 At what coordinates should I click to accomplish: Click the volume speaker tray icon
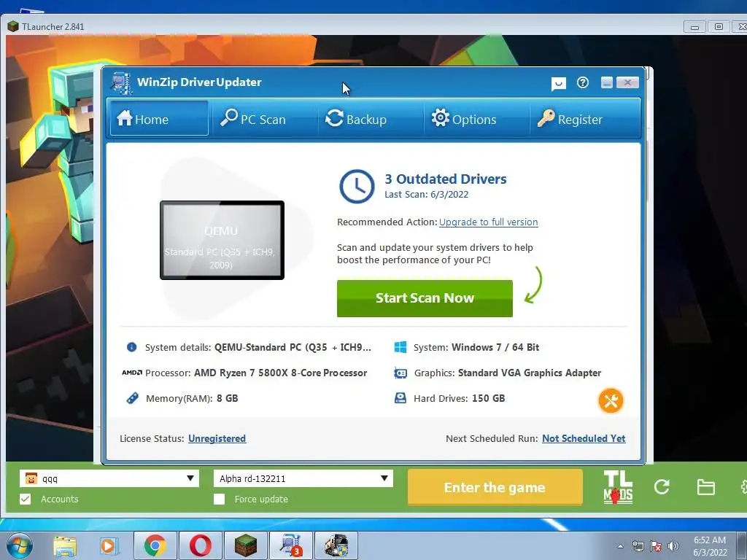pos(673,546)
